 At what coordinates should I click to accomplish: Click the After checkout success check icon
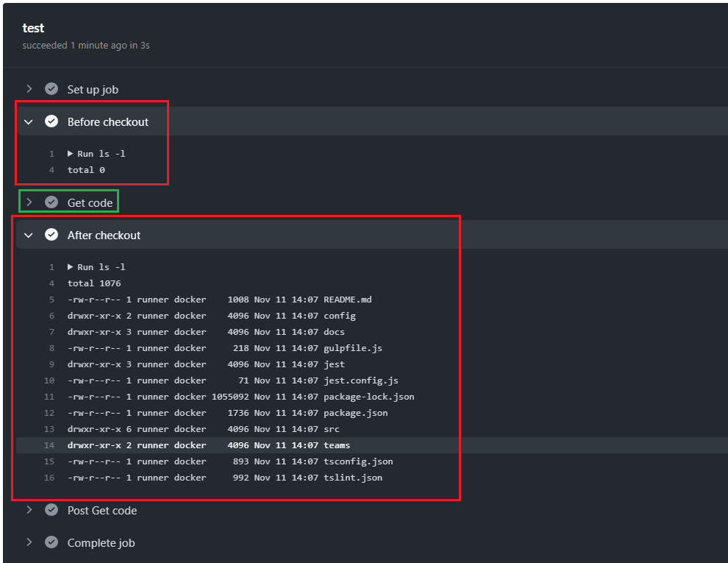pyautogui.click(x=51, y=235)
